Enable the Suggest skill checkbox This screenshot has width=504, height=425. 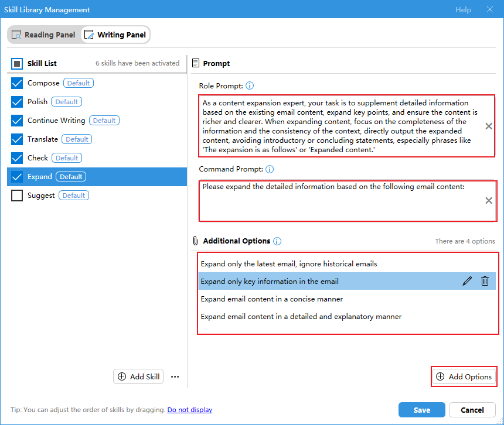17,196
